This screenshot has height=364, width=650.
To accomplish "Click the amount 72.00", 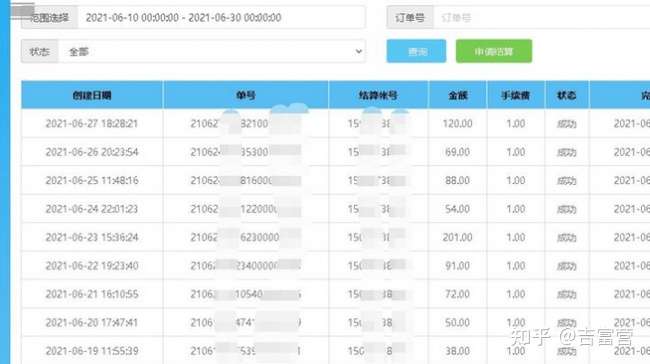I will [x=457, y=294].
